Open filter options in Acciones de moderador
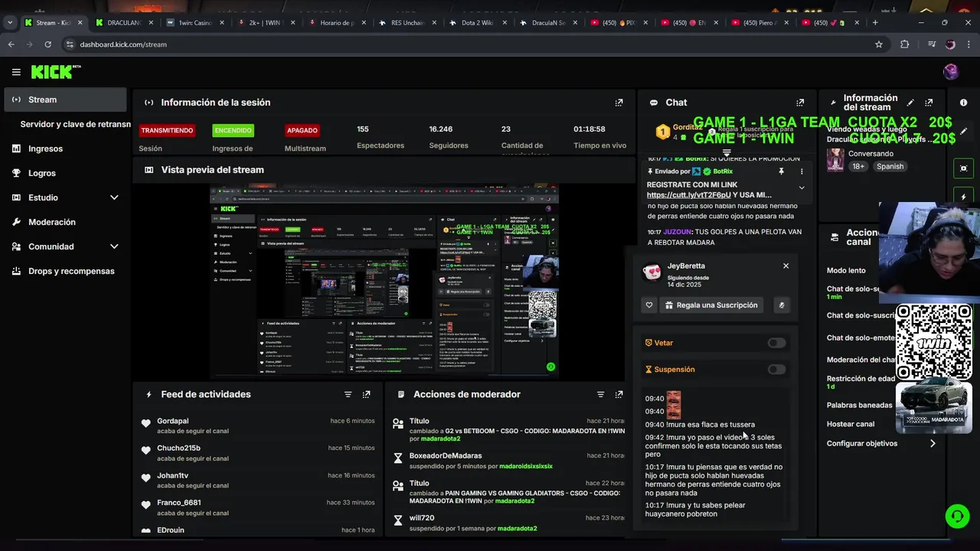The image size is (980, 551). 600,395
